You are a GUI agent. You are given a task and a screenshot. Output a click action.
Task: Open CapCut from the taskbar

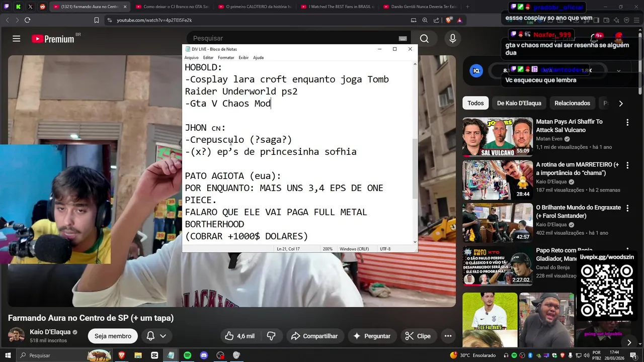click(154, 355)
